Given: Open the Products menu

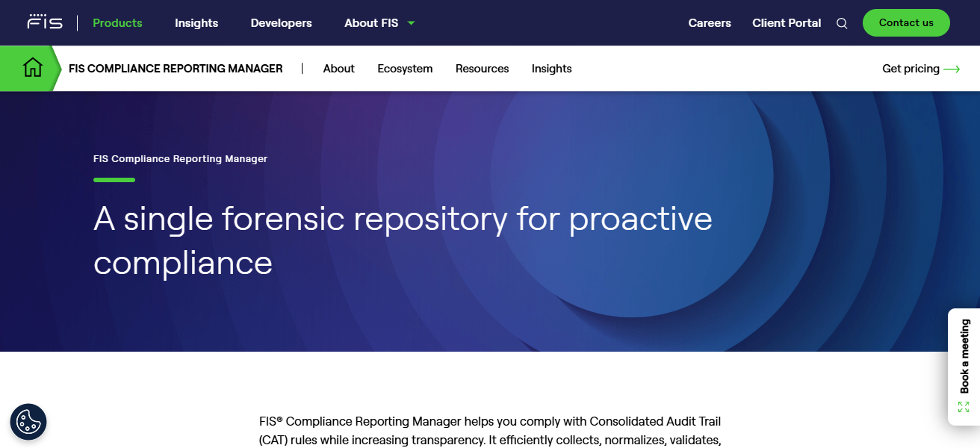Looking at the screenshot, I should click(117, 23).
